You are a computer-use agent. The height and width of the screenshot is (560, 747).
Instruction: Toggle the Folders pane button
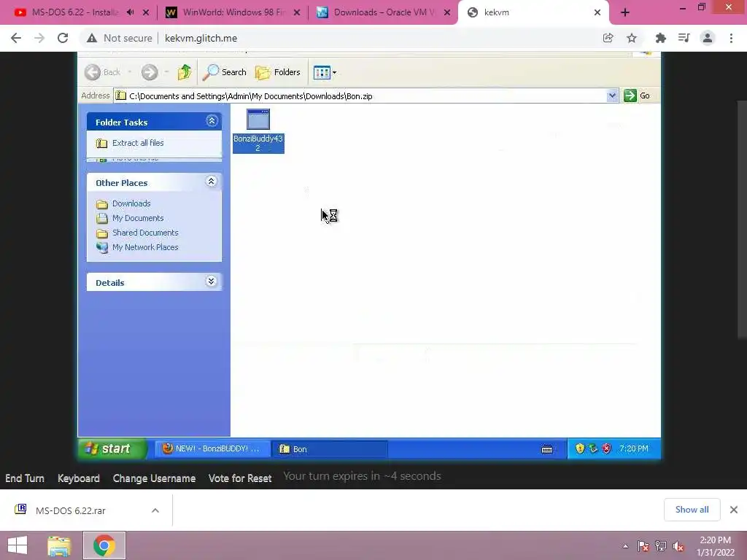click(x=278, y=72)
